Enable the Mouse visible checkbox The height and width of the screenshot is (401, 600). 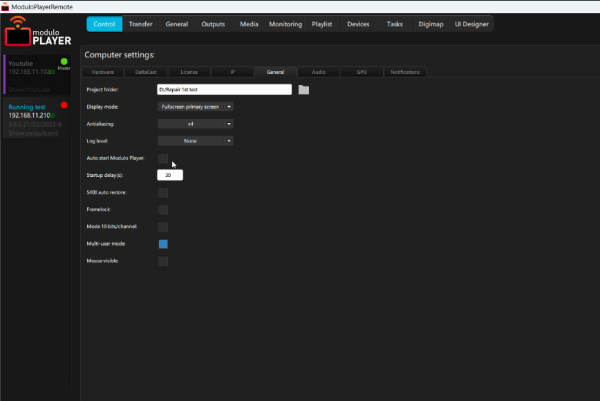click(x=163, y=261)
